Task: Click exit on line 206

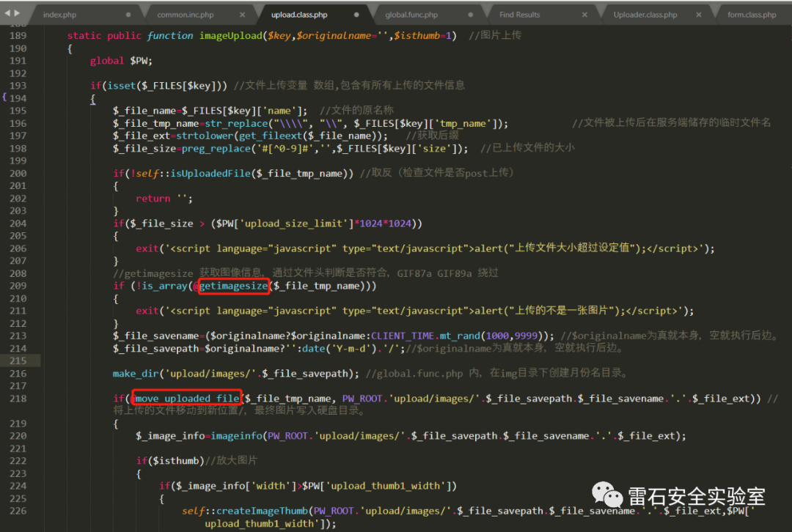Action: (x=147, y=249)
